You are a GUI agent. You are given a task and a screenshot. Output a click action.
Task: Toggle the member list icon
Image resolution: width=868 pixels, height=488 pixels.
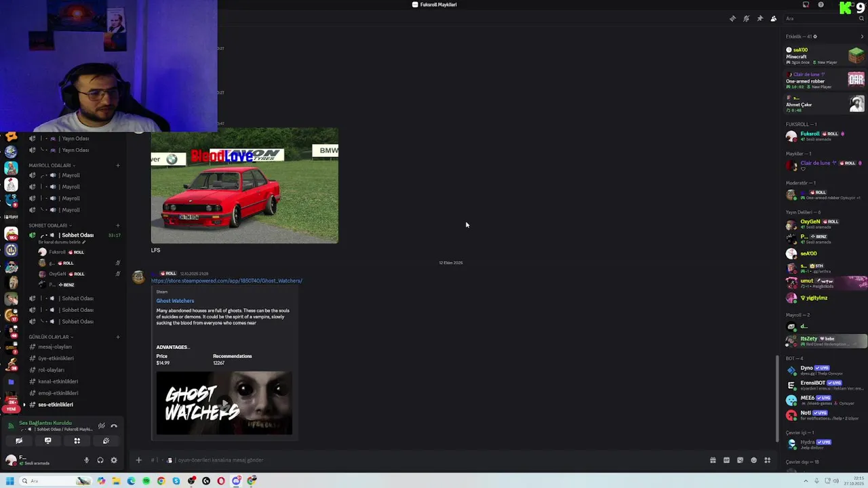773,18
